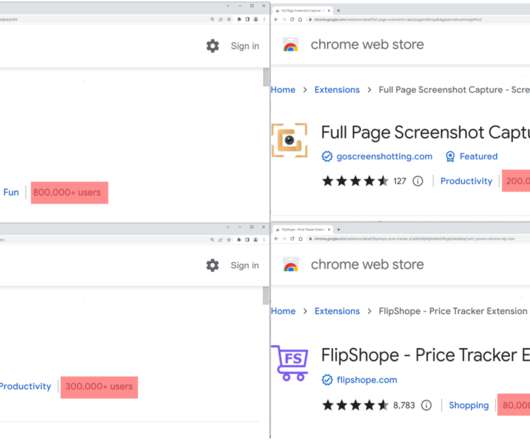Open goscreenshotting.com publisher link
Viewport: 530px width, 442px height.
pos(384,156)
